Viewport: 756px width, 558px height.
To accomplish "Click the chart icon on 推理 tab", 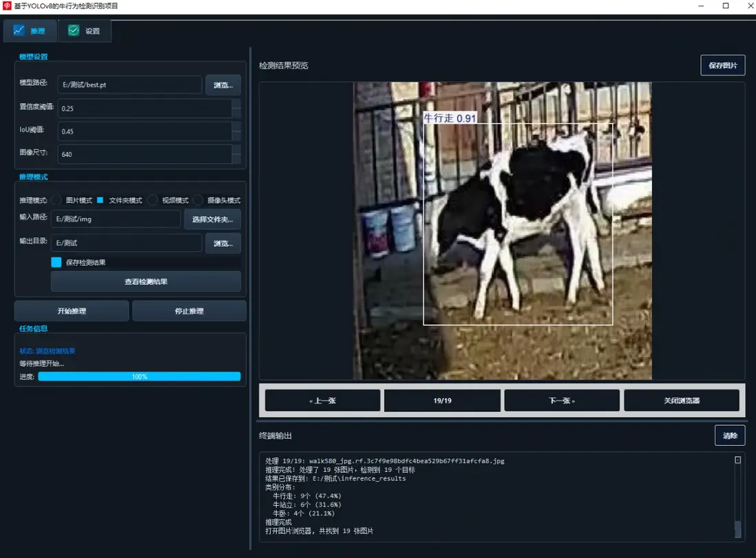I will click(19, 30).
